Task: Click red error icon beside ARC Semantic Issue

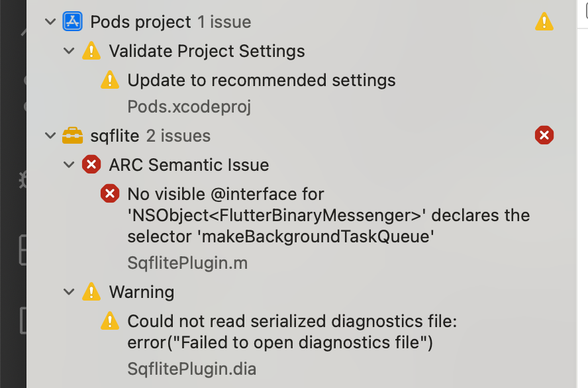Action: [91, 164]
